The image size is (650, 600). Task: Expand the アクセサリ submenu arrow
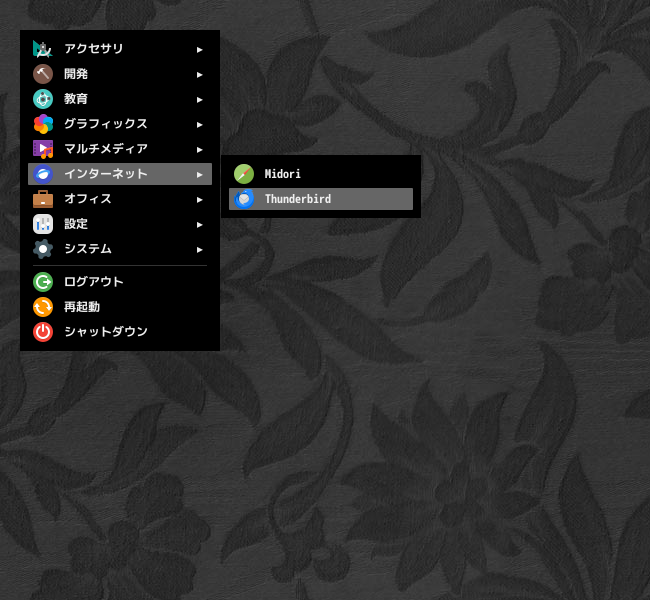click(x=199, y=50)
